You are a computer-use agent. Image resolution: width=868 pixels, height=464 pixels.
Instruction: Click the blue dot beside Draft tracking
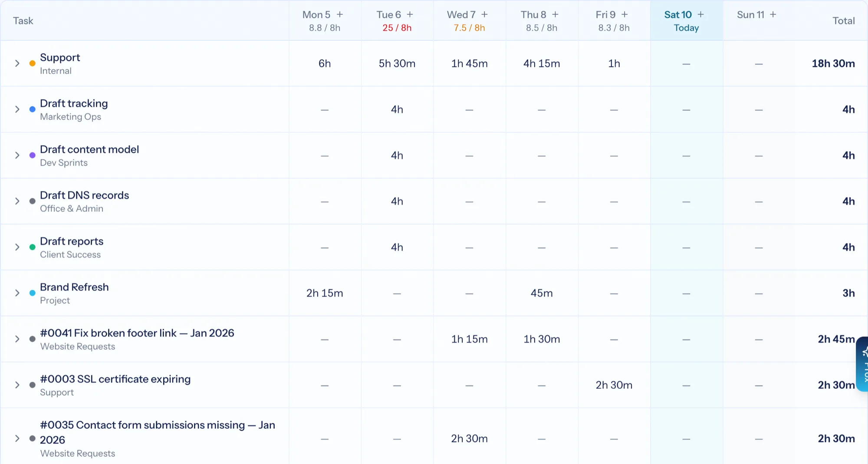pyautogui.click(x=32, y=109)
